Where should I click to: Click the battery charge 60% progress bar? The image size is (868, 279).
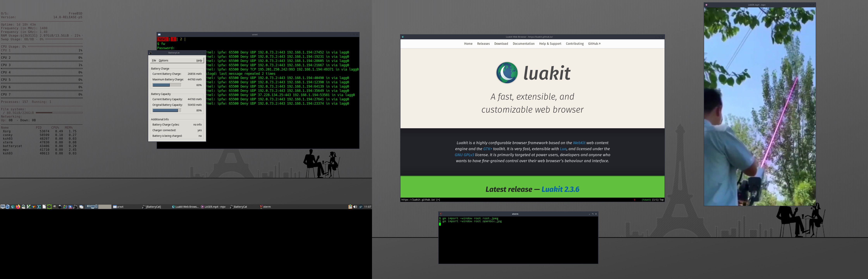click(167, 85)
